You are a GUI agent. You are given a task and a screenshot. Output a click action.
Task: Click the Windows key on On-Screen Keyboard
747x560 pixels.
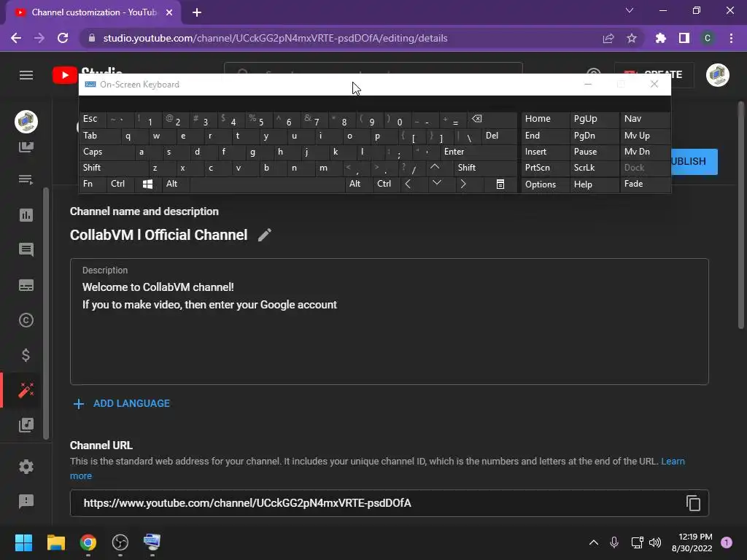(147, 184)
